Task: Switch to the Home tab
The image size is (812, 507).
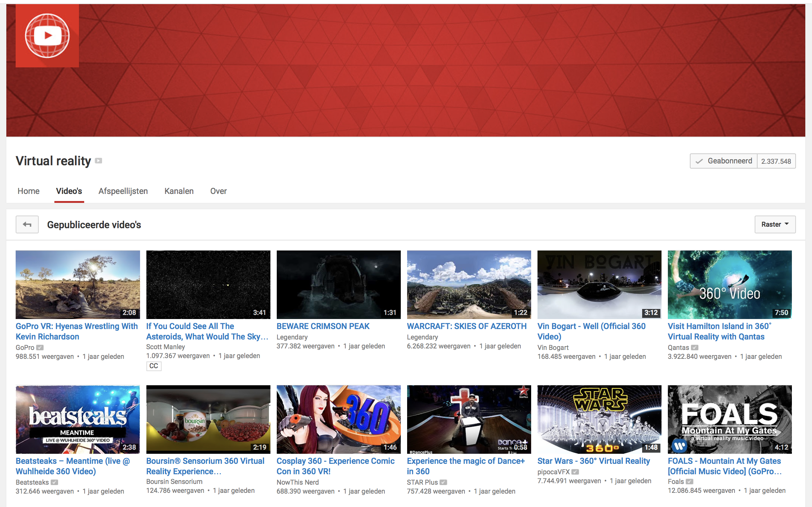Action: coord(28,191)
